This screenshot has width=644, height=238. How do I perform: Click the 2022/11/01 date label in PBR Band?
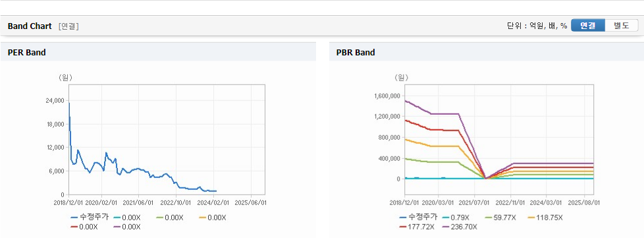point(510,203)
